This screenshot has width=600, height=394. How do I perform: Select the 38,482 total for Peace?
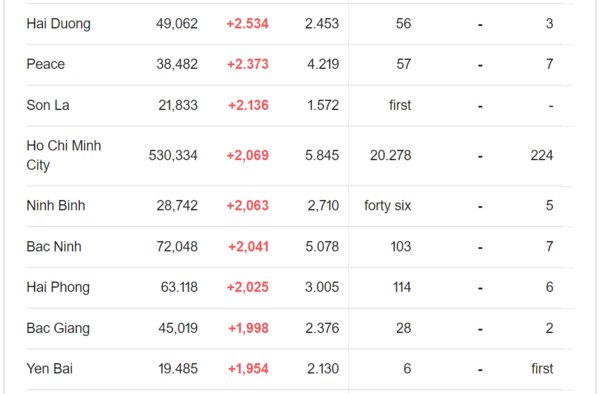click(x=177, y=64)
